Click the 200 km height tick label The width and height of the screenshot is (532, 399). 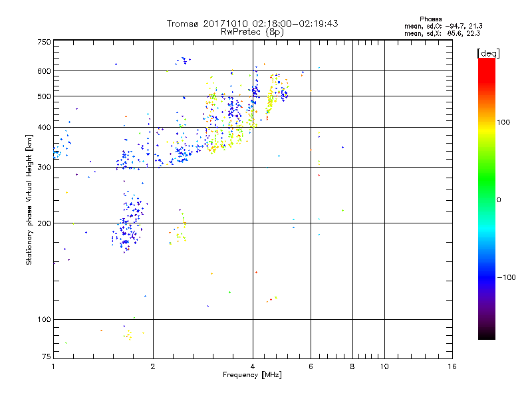tap(43, 223)
